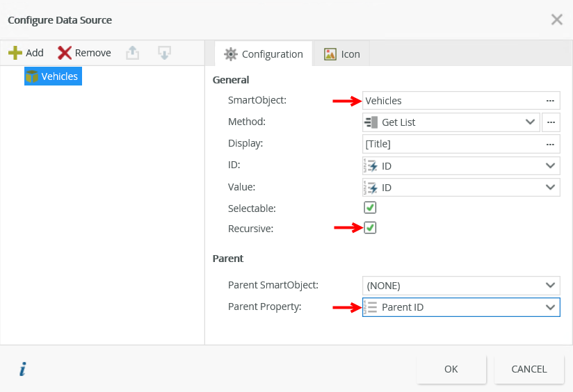Click the red X Remove icon
This screenshot has width=573, height=392.
[65, 53]
